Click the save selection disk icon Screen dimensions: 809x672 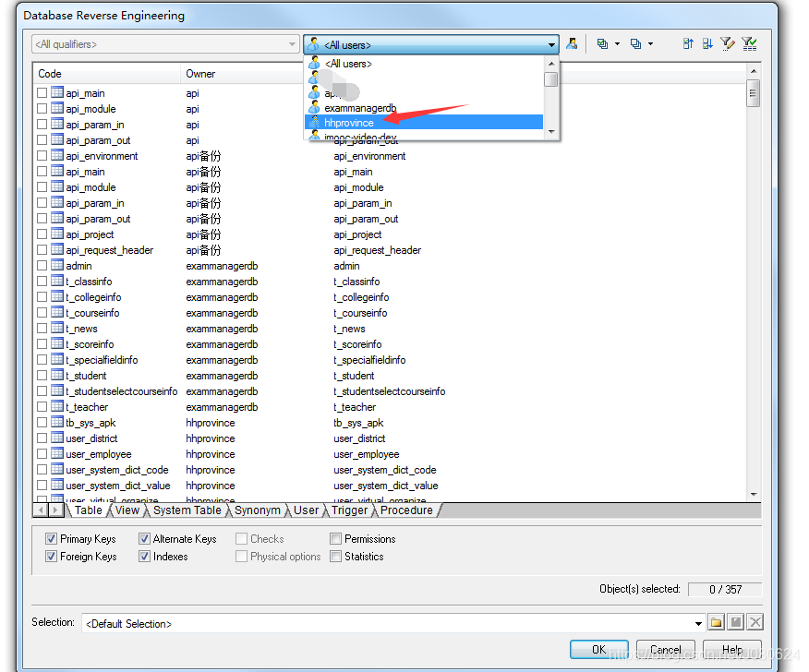(736, 622)
